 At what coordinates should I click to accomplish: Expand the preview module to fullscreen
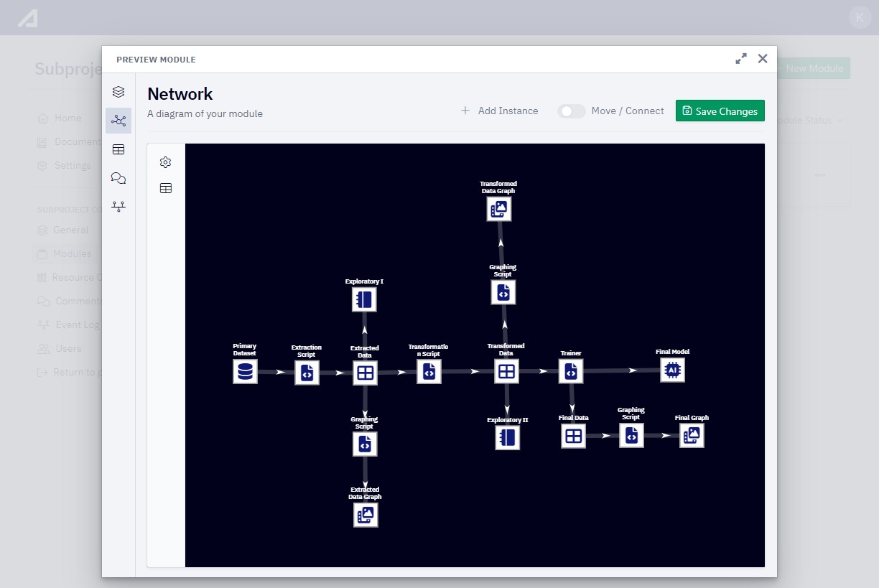point(741,59)
